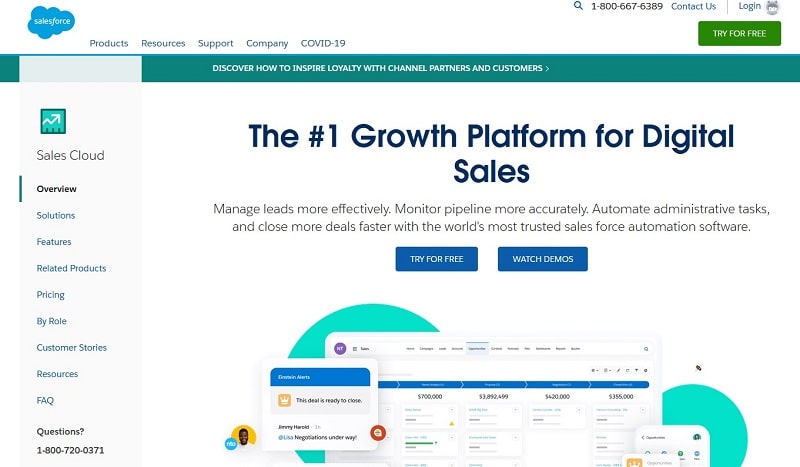Open the Company menu
The height and width of the screenshot is (467, 800).
coord(267,43)
